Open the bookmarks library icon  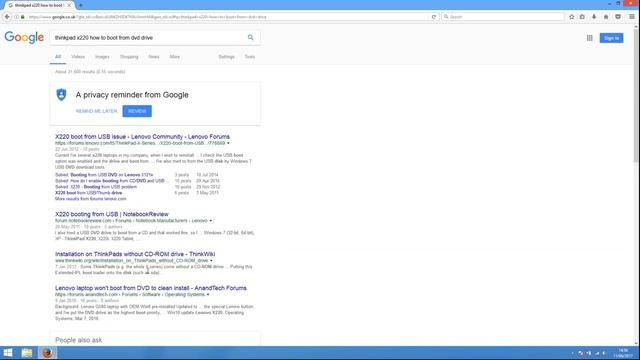582,17
